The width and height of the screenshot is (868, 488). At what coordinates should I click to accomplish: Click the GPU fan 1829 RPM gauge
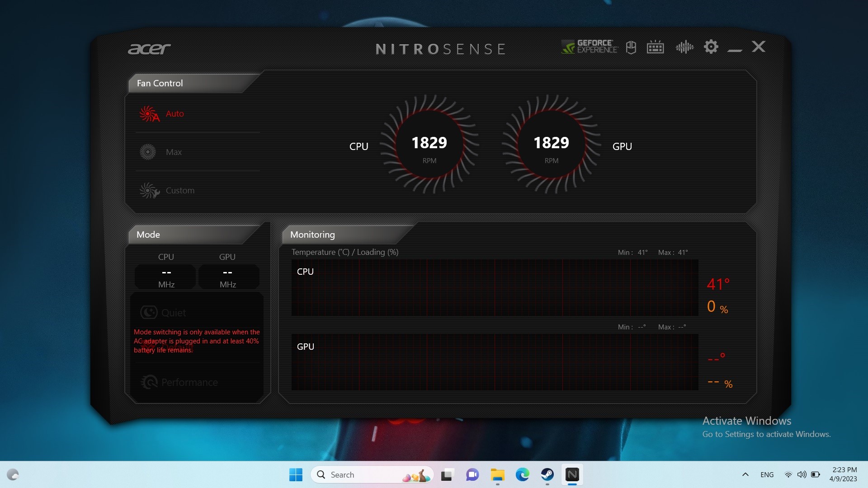point(552,145)
